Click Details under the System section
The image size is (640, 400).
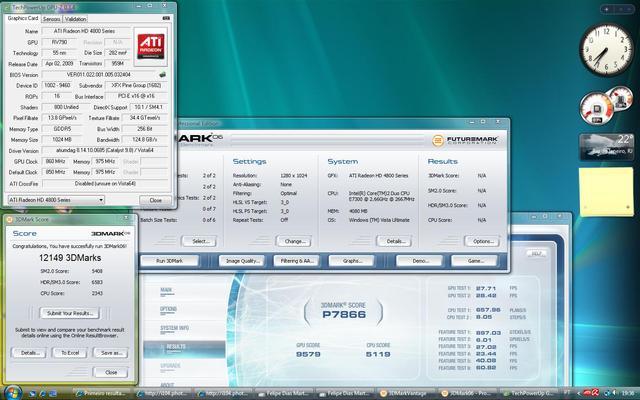(394, 241)
